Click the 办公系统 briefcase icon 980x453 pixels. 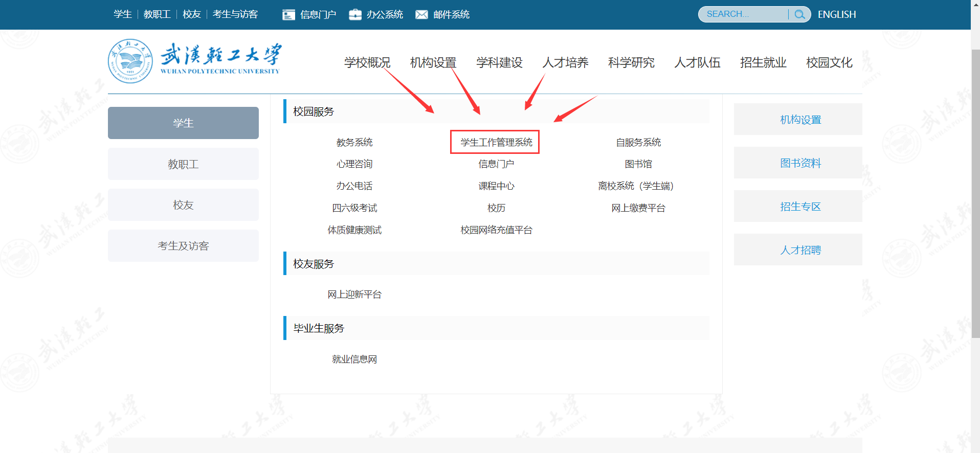pyautogui.click(x=355, y=15)
